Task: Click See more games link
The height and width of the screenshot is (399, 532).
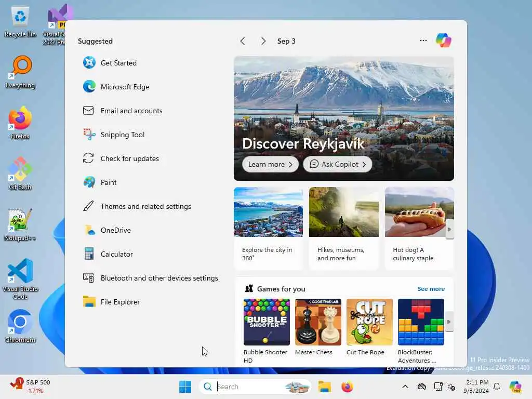Action: coord(431,289)
